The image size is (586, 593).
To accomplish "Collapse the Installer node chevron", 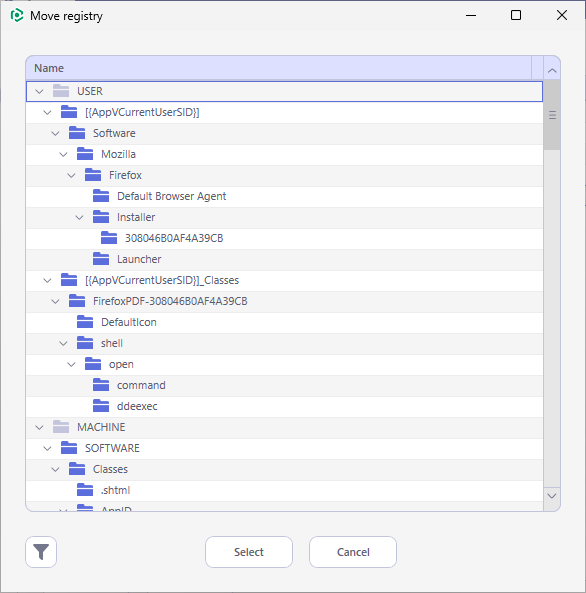I will click(x=79, y=217).
